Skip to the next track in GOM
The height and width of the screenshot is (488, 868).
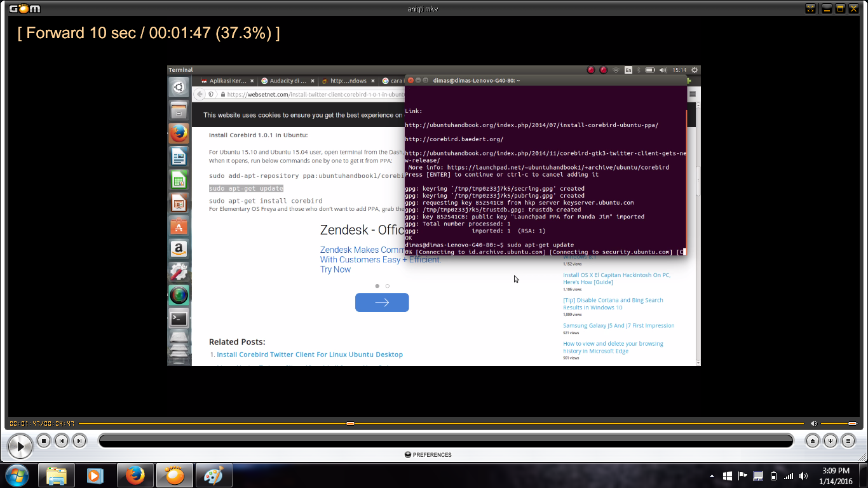[79, 440]
